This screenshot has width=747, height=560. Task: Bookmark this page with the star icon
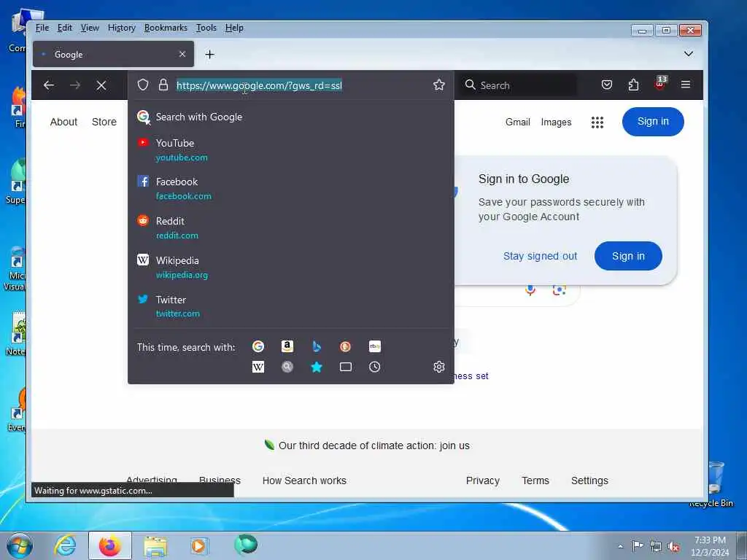(x=438, y=85)
